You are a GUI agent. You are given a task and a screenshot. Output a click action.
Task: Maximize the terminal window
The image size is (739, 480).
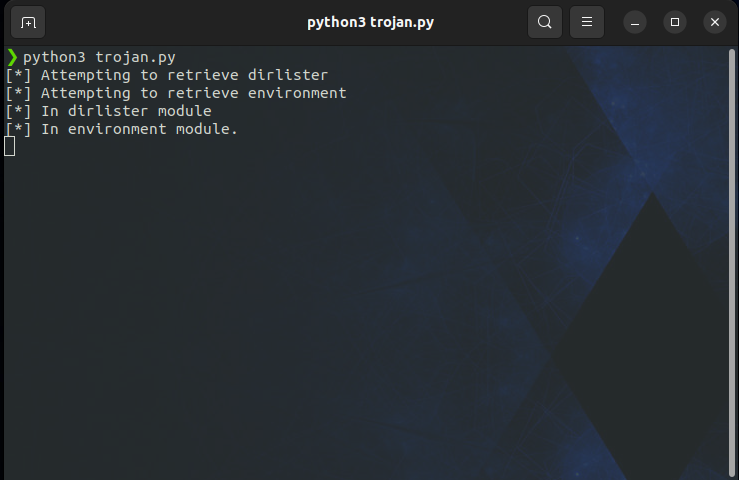click(675, 22)
